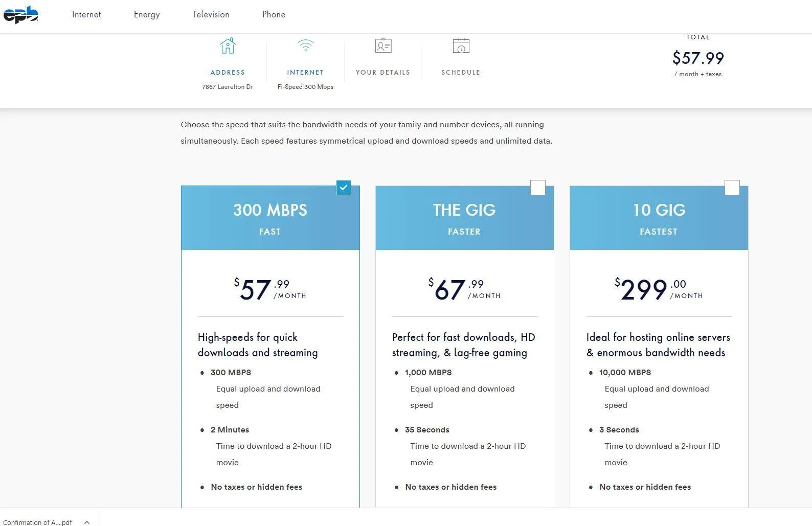Click the EPB logo icon
Image resolution: width=812 pixels, height=526 pixels.
[20, 15]
